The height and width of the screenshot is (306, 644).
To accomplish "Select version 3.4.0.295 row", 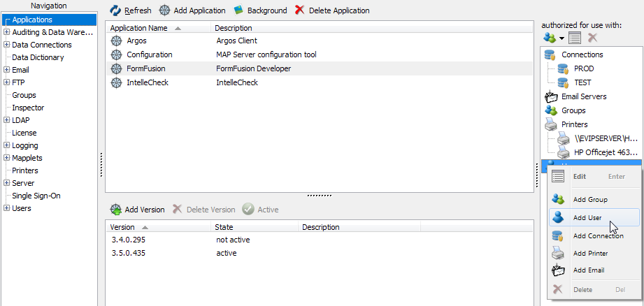I will click(x=320, y=240).
